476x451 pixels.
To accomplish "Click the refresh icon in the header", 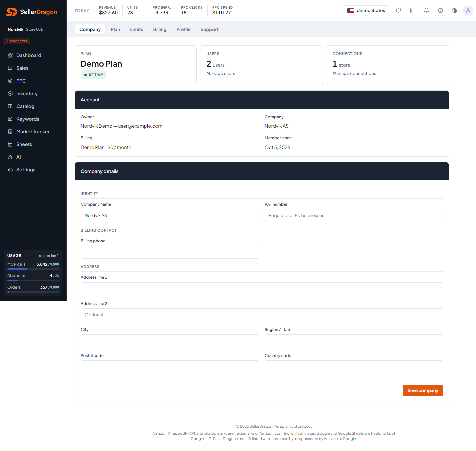I will pos(398,11).
